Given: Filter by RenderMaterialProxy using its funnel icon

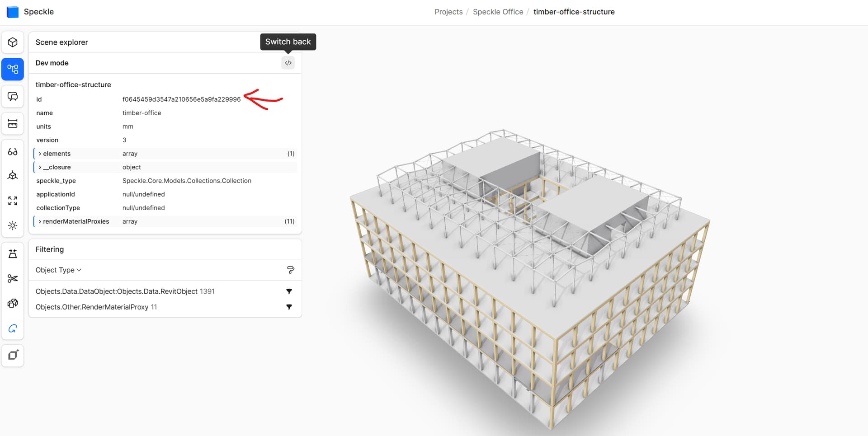Looking at the screenshot, I should click(x=289, y=307).
